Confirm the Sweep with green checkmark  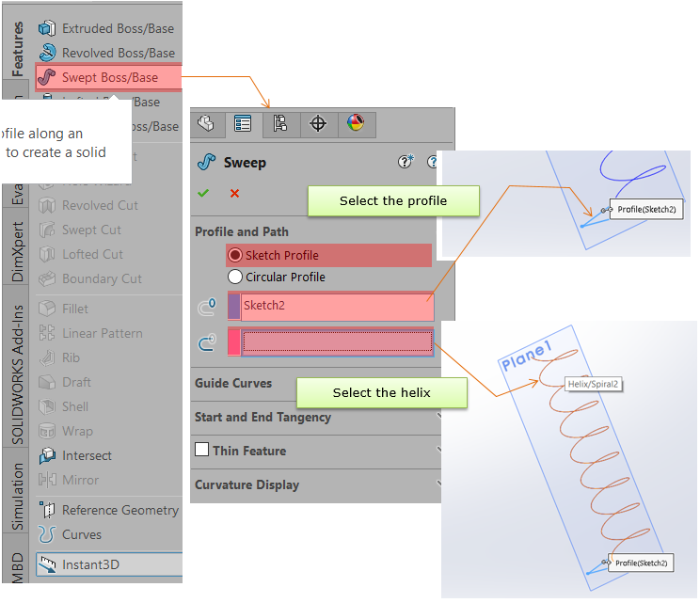tap(203, 193)
